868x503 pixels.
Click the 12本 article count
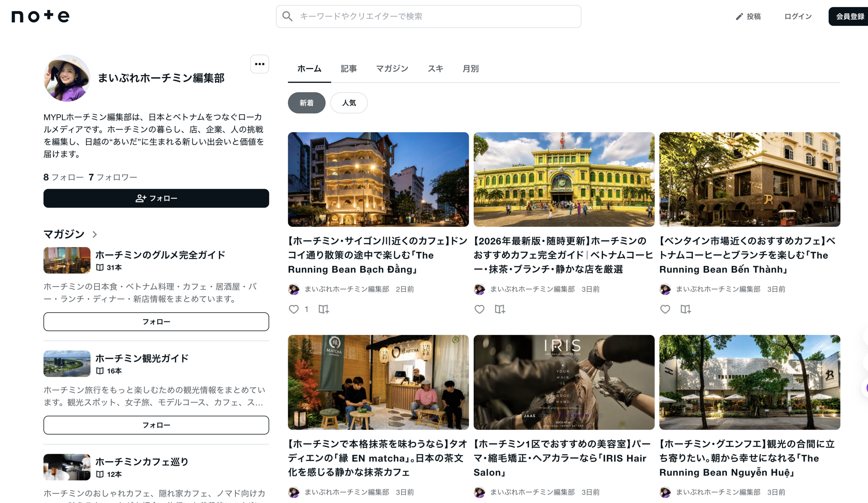pyautogui.click(x=114, y=474)
